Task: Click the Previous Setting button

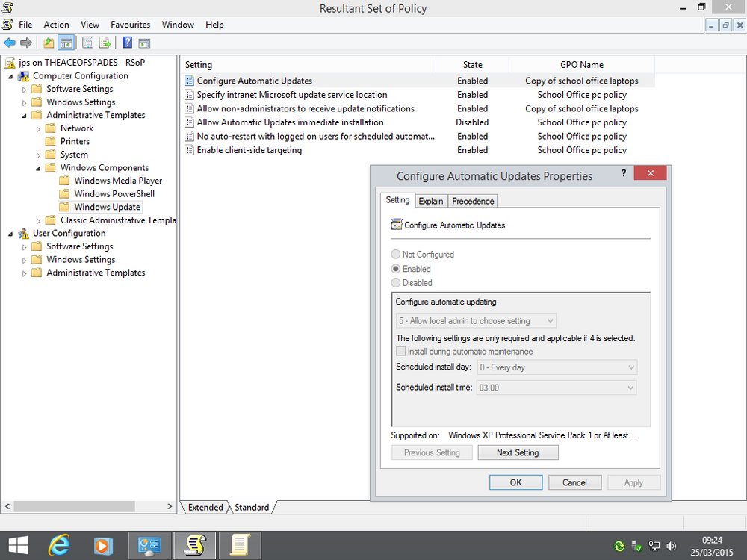Action: [432, 453]
